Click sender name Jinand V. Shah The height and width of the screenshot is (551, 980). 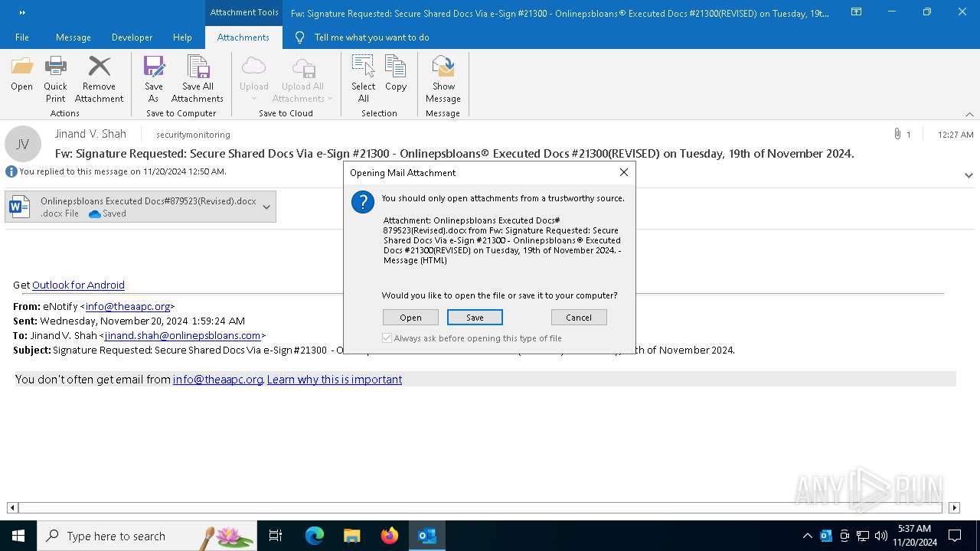pyautogui.click(x=90, y=134)
